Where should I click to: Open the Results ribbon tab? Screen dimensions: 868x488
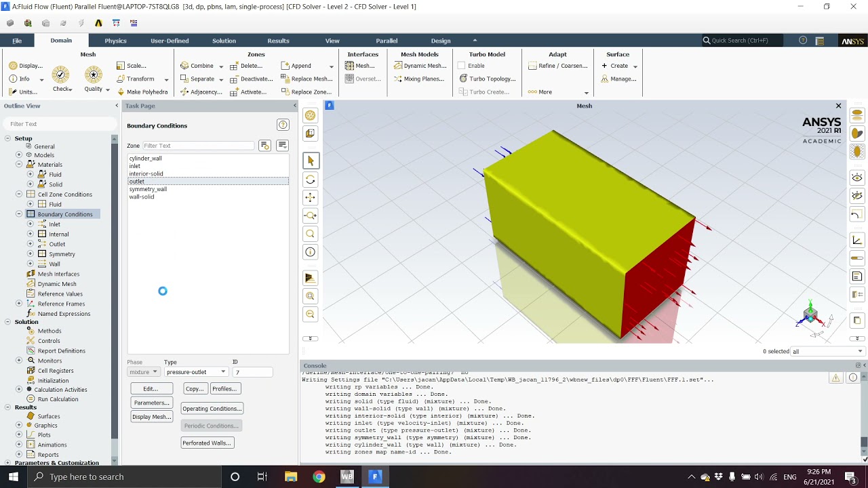coord(278,41)
